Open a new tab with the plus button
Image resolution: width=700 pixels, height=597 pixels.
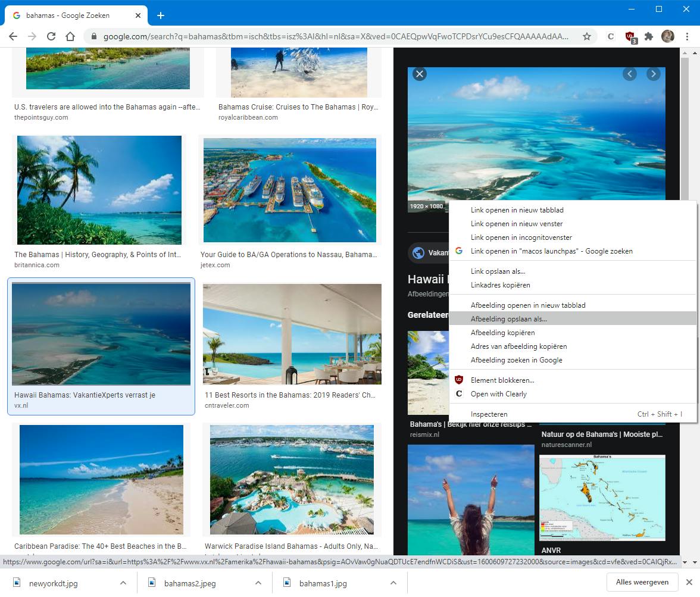click(161, 15)
